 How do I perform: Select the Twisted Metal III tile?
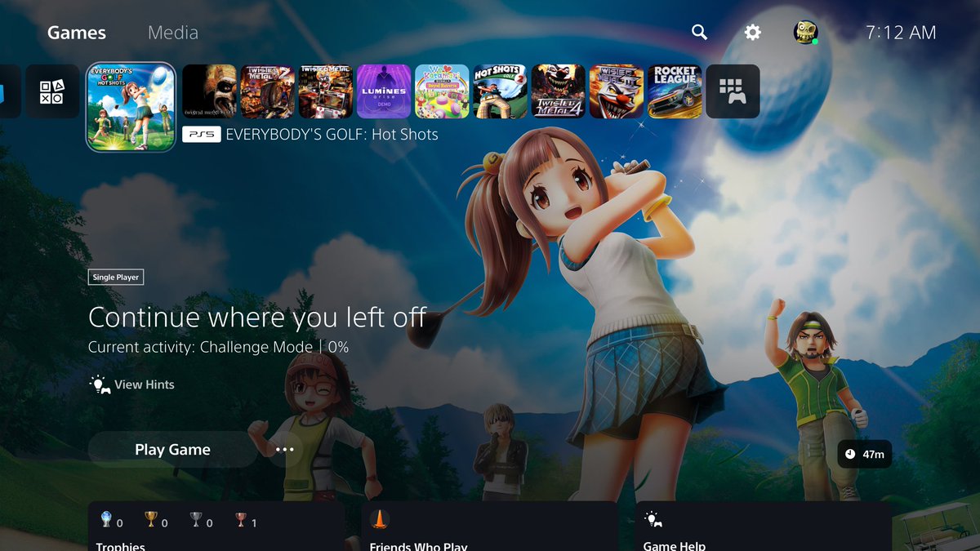[x=617, y=91]
